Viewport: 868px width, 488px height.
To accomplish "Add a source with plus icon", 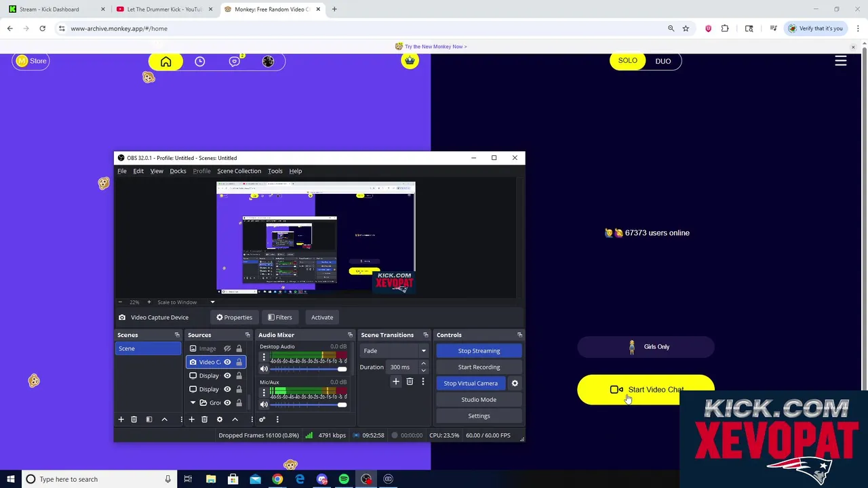I will (x=191, y=420).
